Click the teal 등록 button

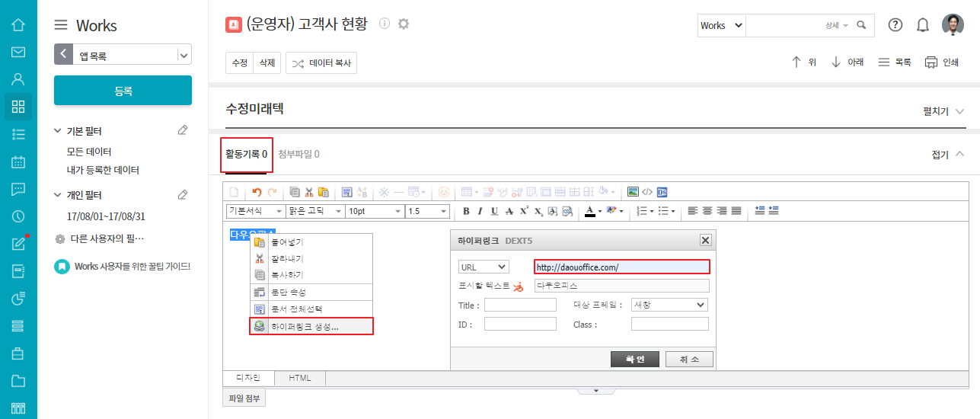click(123, 91)
